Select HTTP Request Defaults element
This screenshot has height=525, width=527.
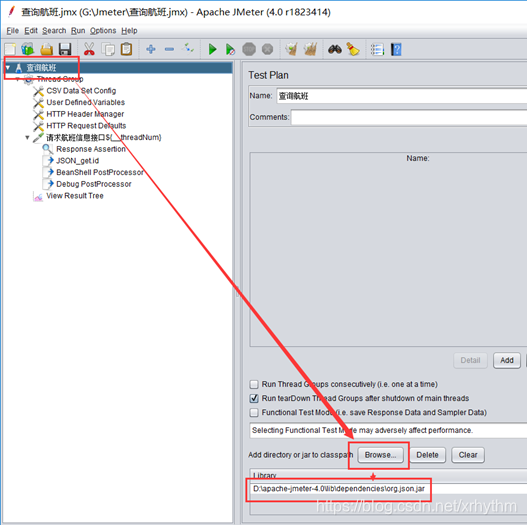tap(86, 126)
